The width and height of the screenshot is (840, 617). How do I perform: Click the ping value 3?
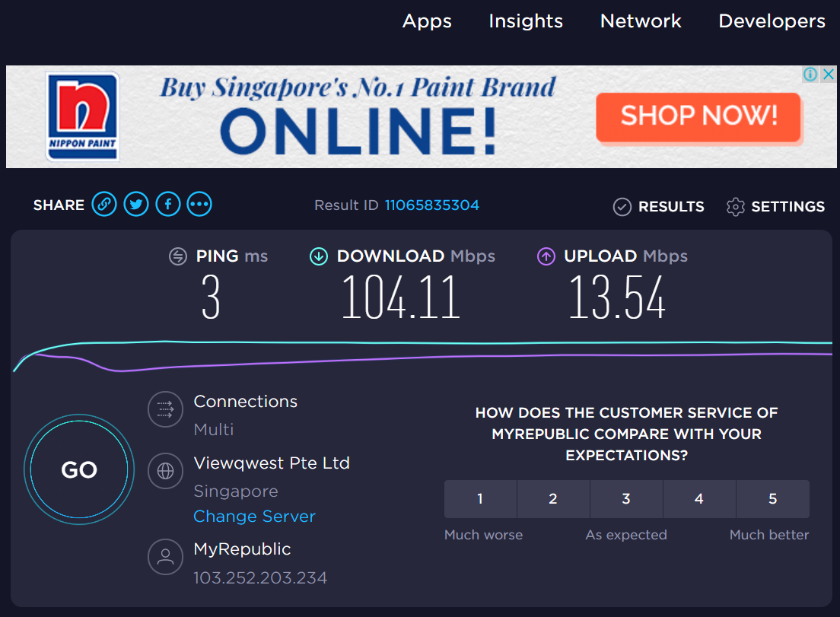211,297
